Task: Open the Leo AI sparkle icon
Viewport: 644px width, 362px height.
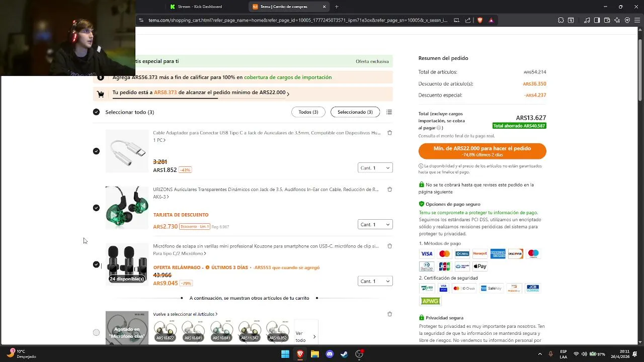Action: click(617, 20)
